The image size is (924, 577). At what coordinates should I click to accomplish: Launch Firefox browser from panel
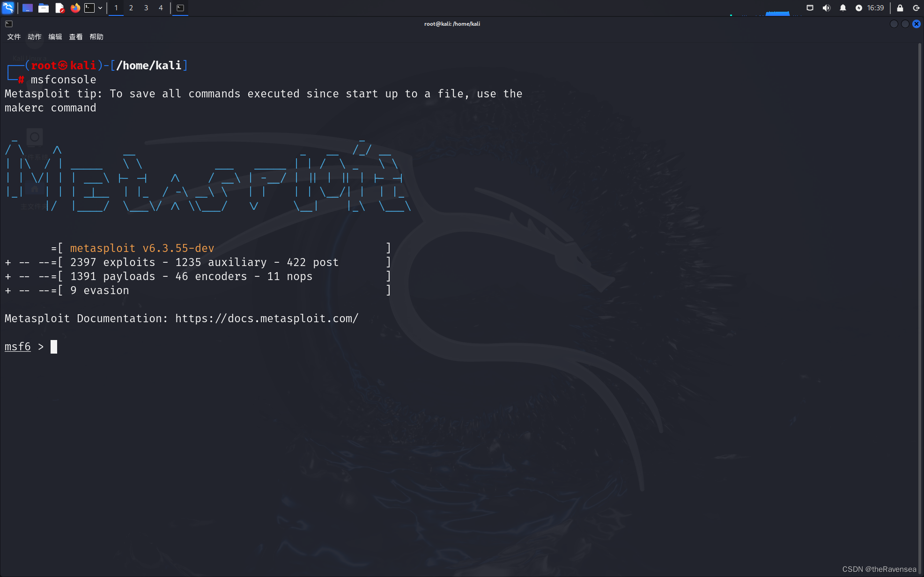click(x=75, y=8)
